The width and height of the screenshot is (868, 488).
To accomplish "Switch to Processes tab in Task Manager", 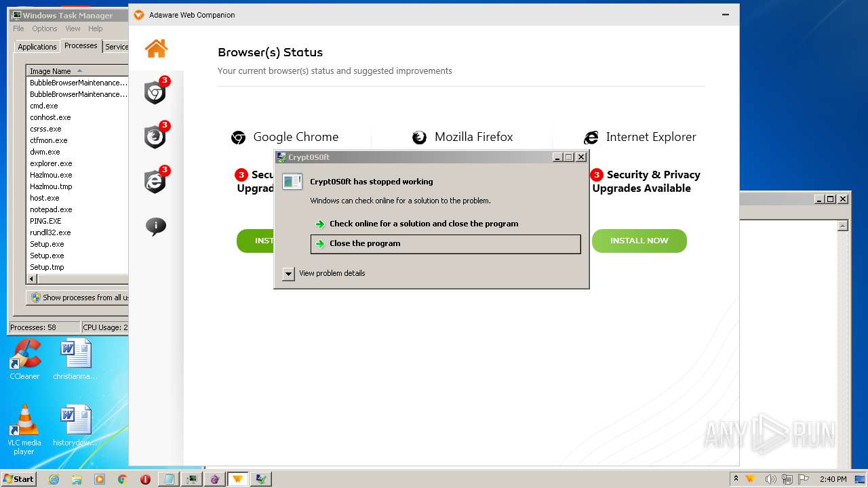I will [x=81, y=45].
